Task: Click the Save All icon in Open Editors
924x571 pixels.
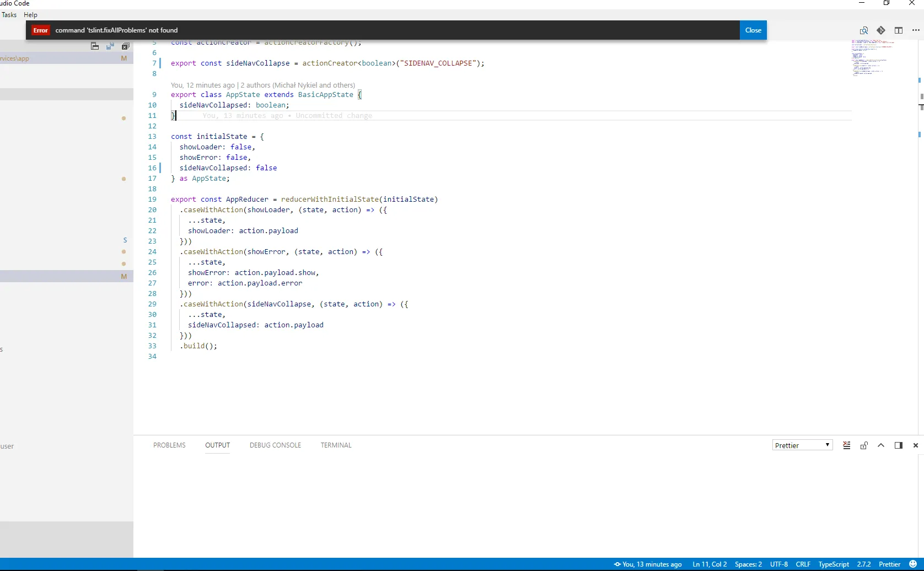Action: coord(110,46)
